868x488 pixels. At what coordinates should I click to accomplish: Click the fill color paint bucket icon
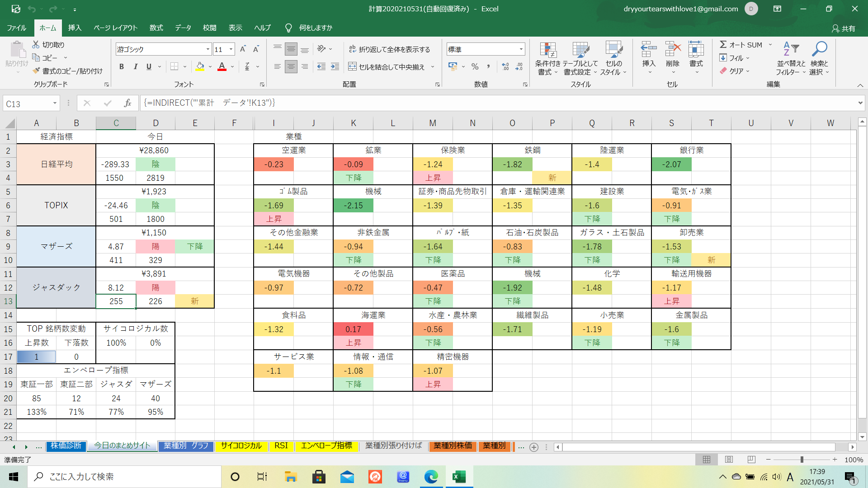200,67
